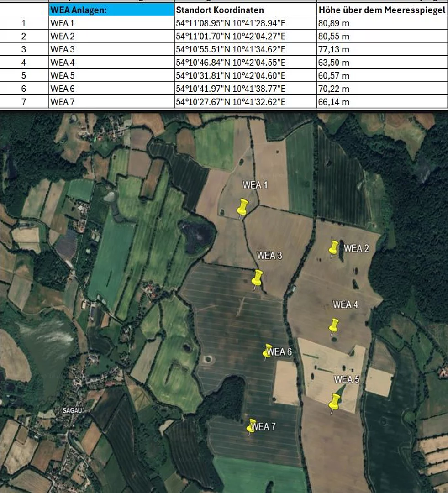Select the WEA 4 yellow pushpin
This screenshot has width=448, height=493.
click(334, 325)
